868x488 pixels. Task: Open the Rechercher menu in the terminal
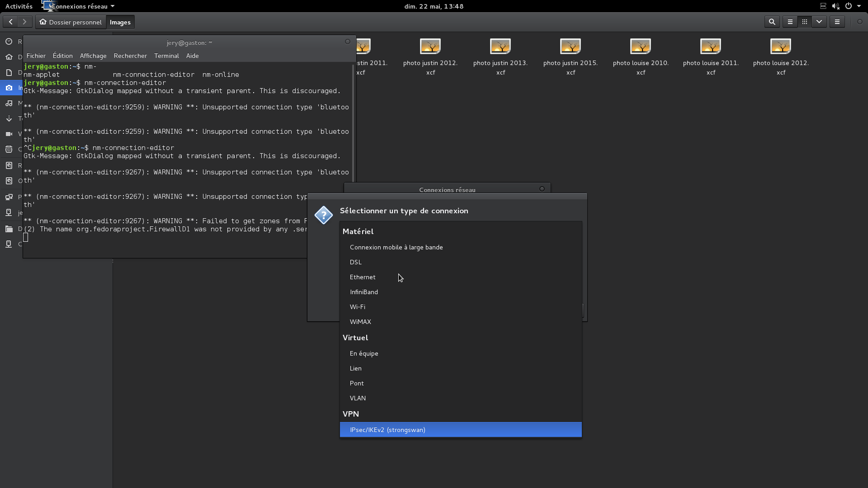click(130, 56)
